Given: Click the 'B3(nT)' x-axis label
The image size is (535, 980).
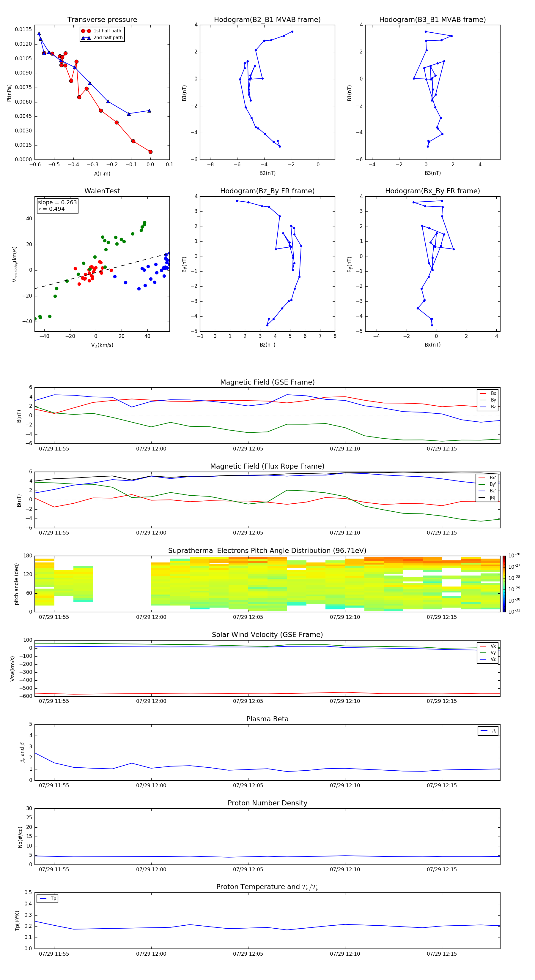Looking at the screenshot, I should (432, 173).
